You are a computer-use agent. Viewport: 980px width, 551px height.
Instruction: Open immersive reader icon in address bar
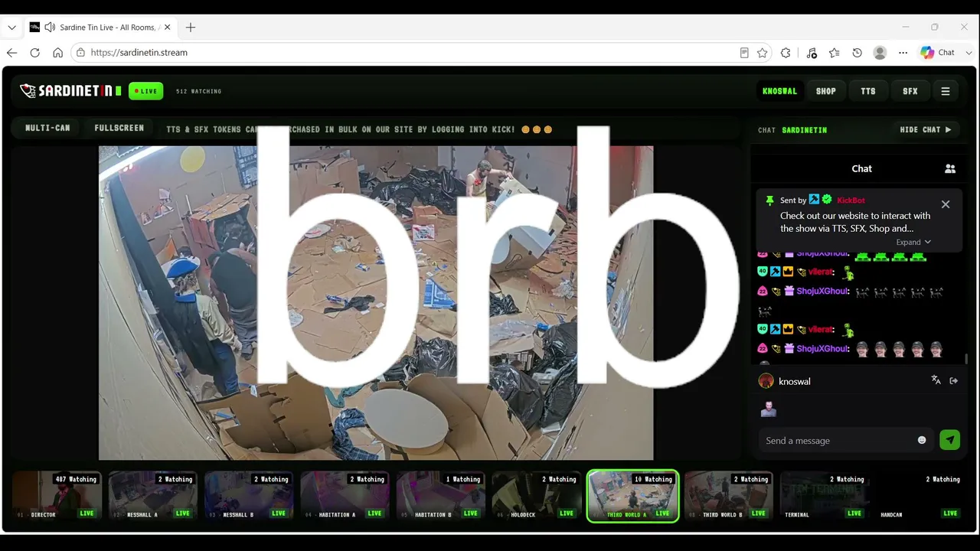click(x=743, y=53)
